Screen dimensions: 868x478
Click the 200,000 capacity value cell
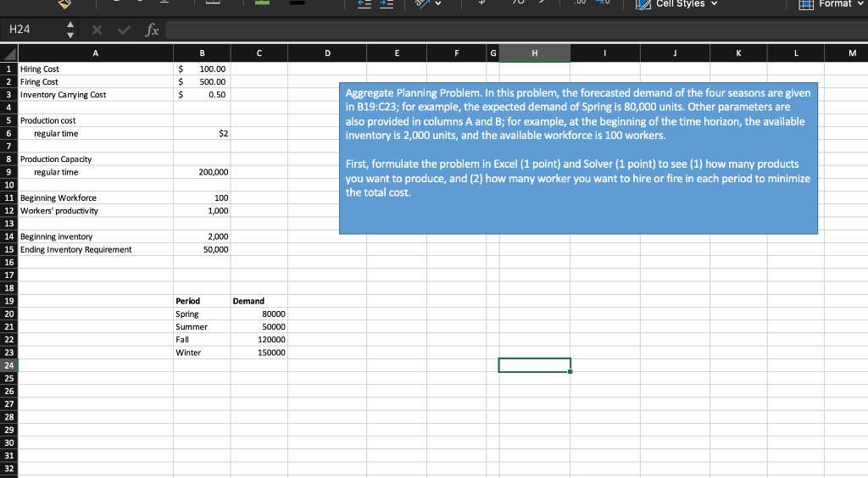click(202, 172)
